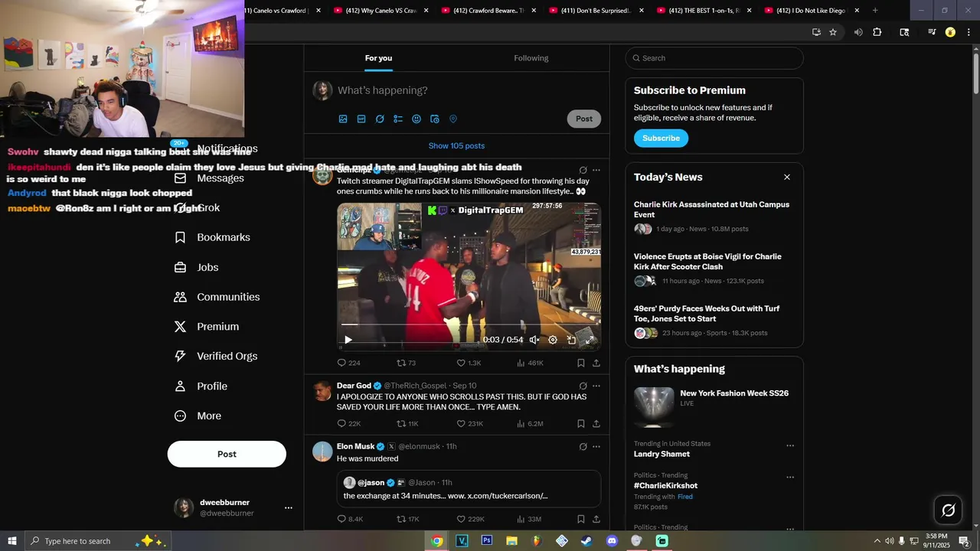
Task: Open Photoshop from the taskbar
Action: pyautogui.click(x=486, y=541)
